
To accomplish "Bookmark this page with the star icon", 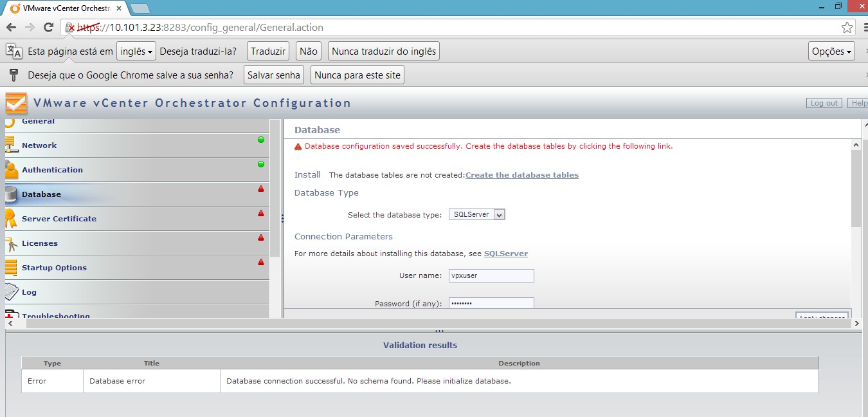I will click(x=847, y=28).
